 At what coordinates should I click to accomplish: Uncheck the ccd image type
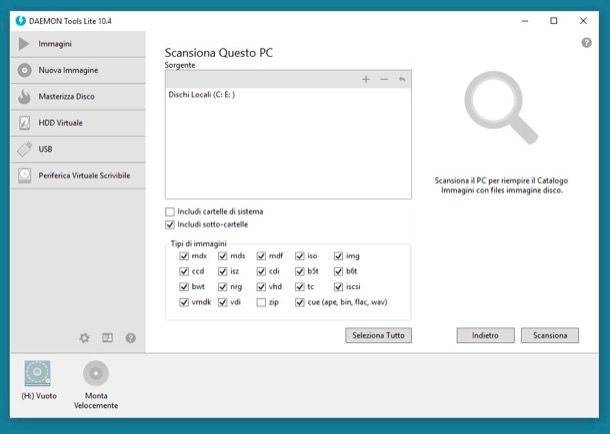[184, 271]
